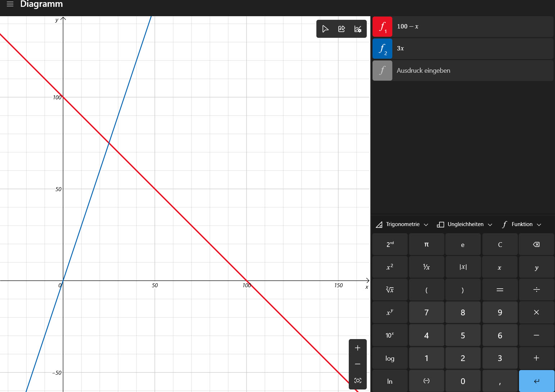Click the share graph icon
Screen dimensions: 555x392
342,29
